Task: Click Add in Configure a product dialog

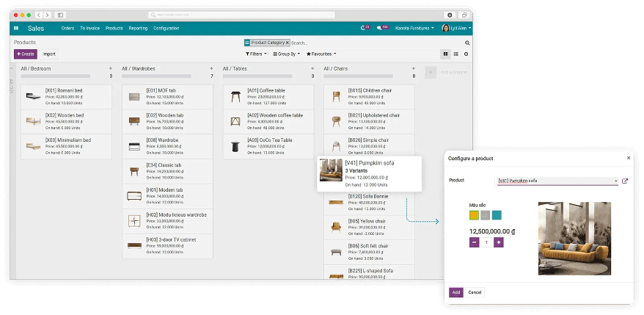Action: [456, 292]
